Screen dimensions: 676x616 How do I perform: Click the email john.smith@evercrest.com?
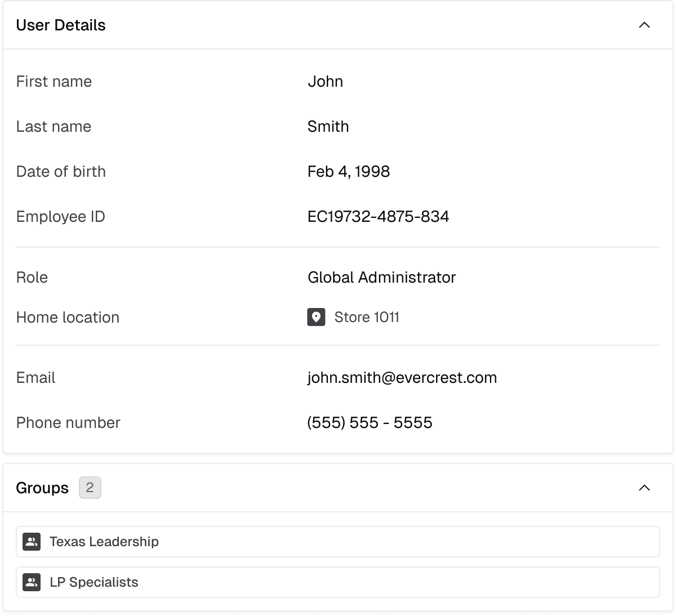click(402, 378)
